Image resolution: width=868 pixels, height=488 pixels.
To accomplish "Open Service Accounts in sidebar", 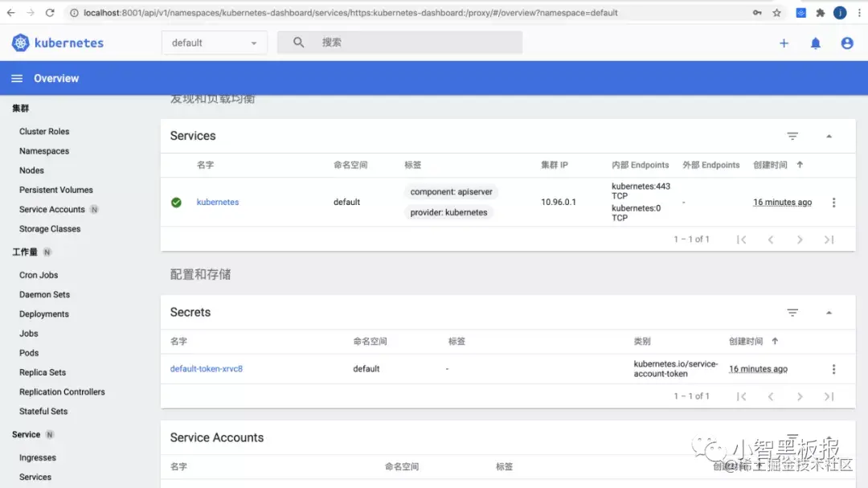I will coord(52,209).
